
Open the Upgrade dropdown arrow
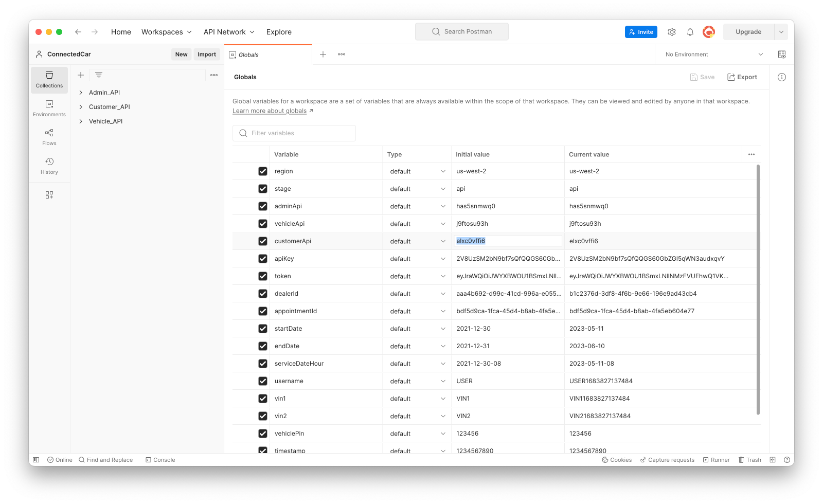[781, 32]
